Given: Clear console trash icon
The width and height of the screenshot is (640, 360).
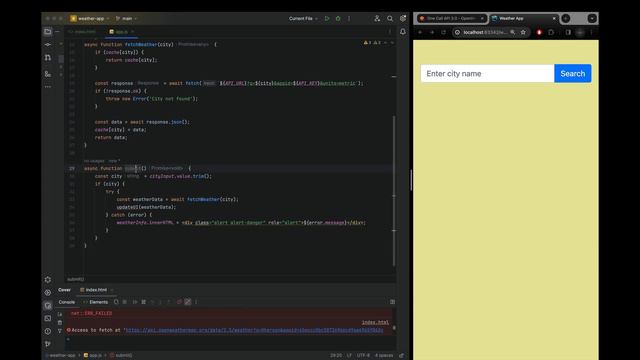Looking at the screenshot, I should [60, 322].
